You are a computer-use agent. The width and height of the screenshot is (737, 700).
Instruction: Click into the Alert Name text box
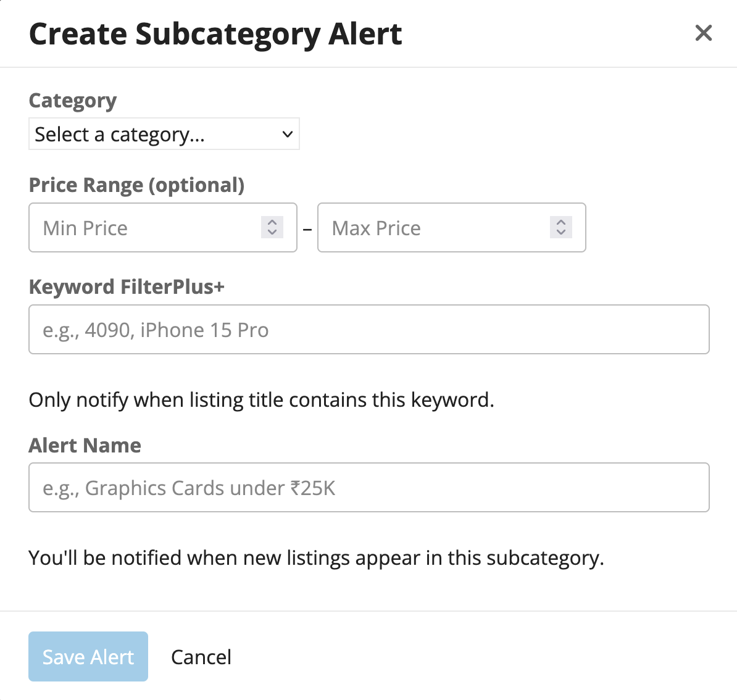368,488
